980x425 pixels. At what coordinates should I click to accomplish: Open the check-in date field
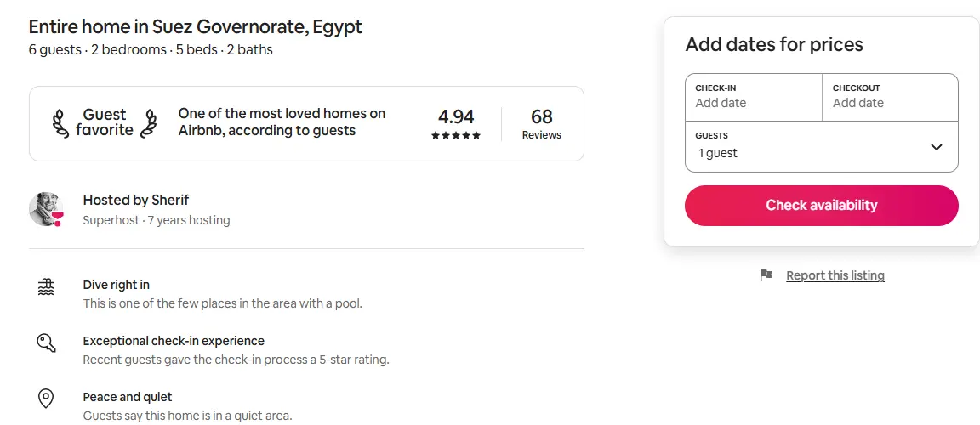754,96
